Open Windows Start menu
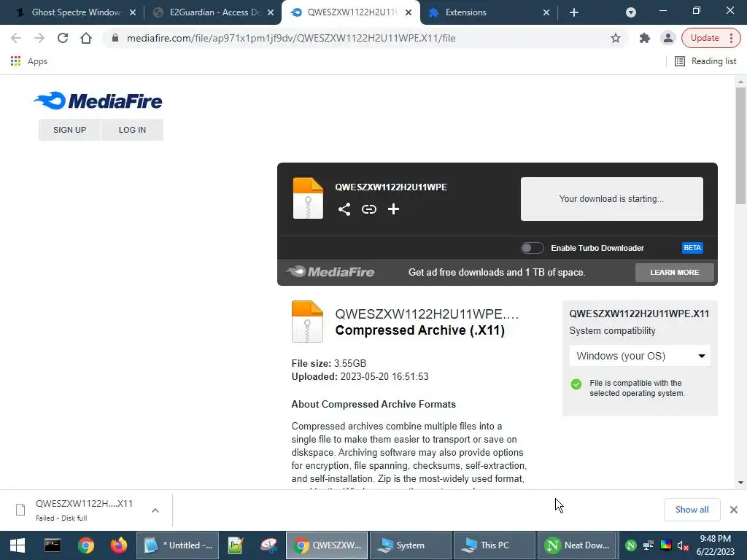 (x=18, y=545)
